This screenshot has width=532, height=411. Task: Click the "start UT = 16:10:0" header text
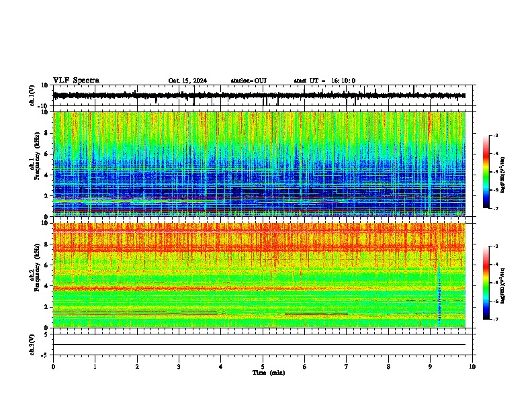click(324, 81)
